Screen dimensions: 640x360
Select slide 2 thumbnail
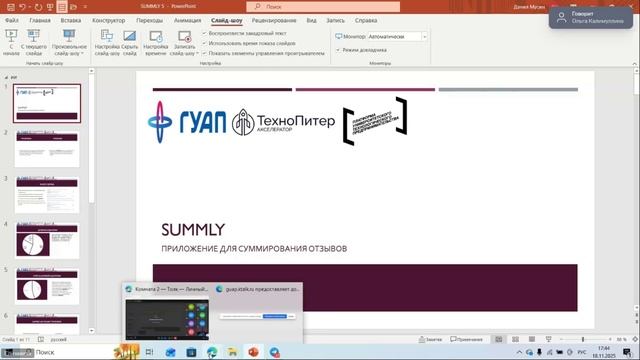point(47,149)
